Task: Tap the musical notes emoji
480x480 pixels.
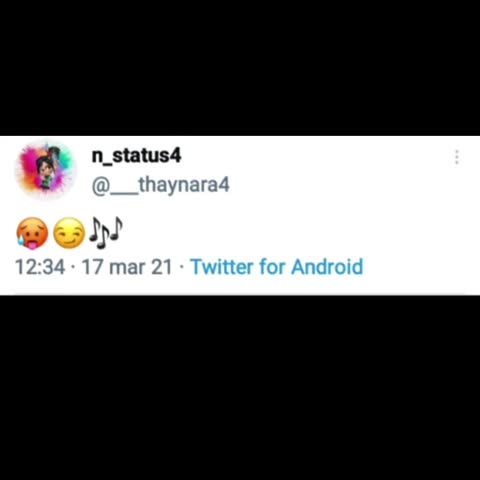Action: (x=106, y=233)
